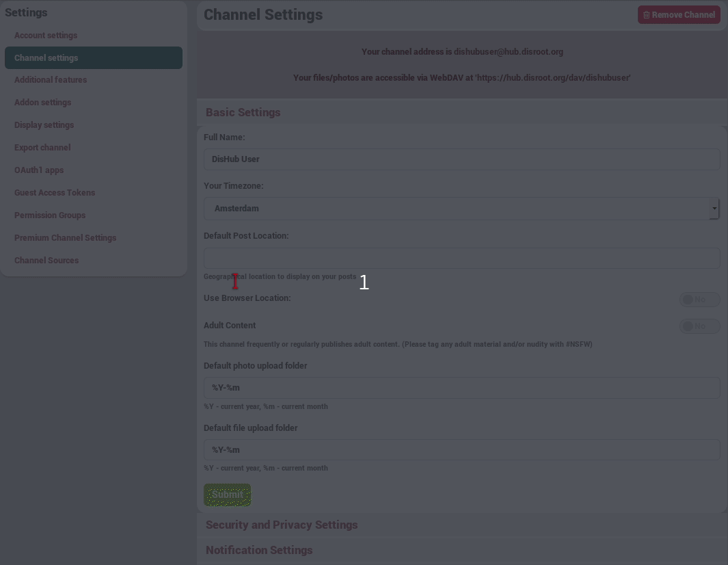This screenshot has height=565, width=728.
Task: View Guest Access Tokens
Action: 55,192
